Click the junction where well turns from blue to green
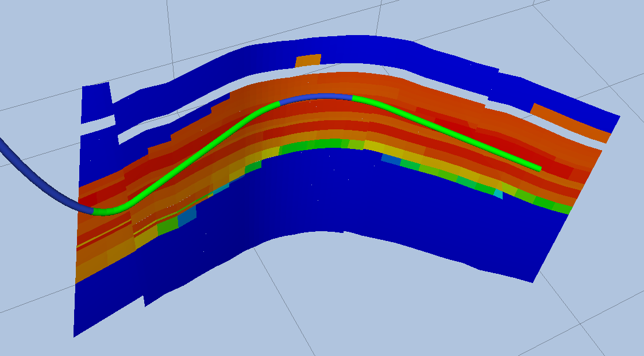 [94, 210]
